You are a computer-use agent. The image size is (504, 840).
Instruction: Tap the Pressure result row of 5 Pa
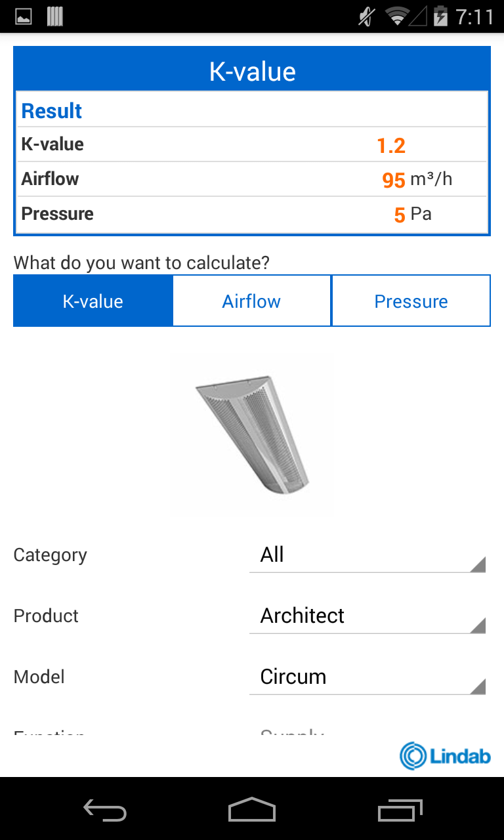click(x=252, y=214)
